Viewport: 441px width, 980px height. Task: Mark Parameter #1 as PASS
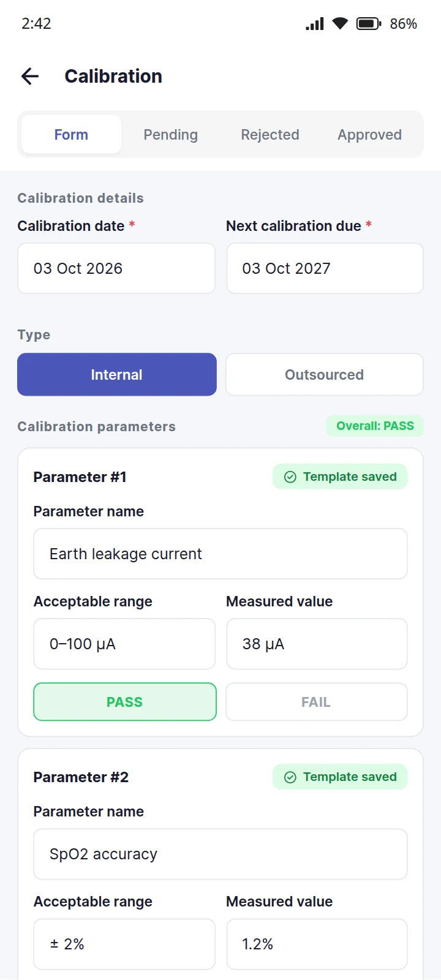coord(125,702)
